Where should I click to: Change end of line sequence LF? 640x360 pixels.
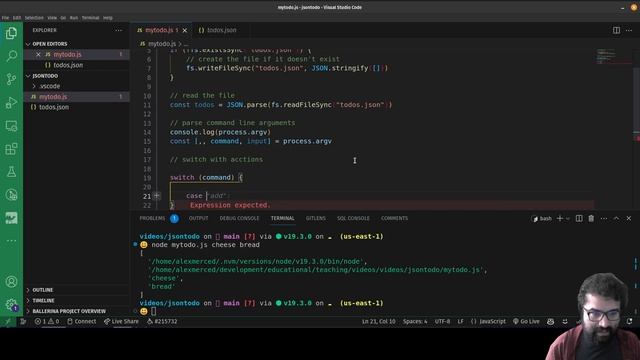tap(460, 322)
